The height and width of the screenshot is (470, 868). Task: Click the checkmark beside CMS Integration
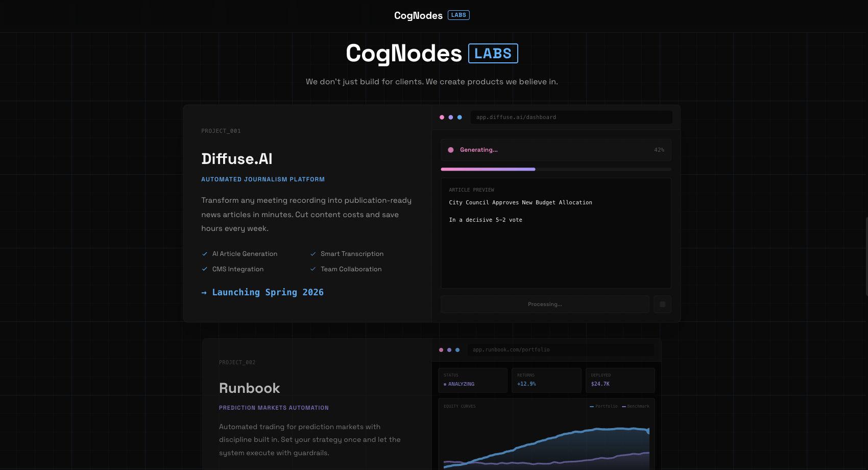tap(204, 269)
